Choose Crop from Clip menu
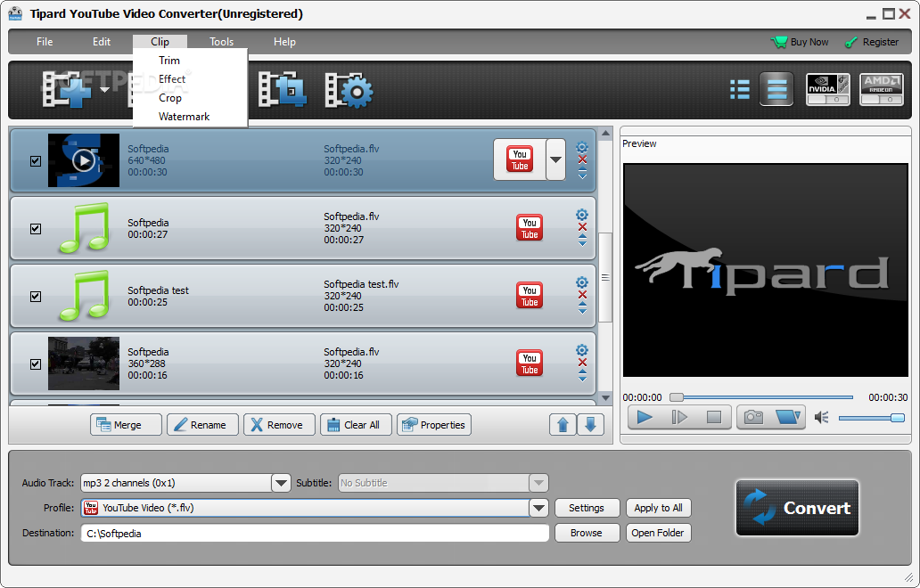This screenshot has height=588, width=920. [170, 98]
